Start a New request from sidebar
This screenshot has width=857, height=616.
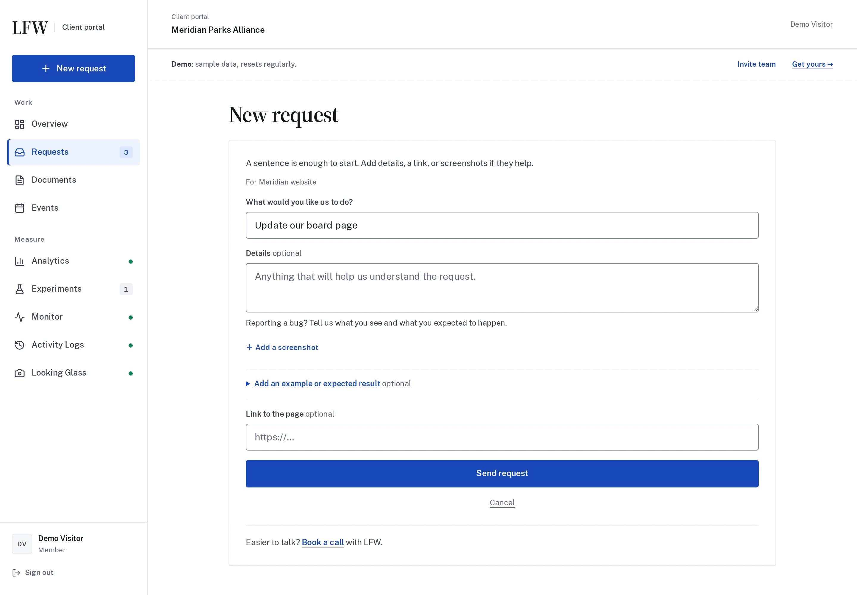pos(73,68)
